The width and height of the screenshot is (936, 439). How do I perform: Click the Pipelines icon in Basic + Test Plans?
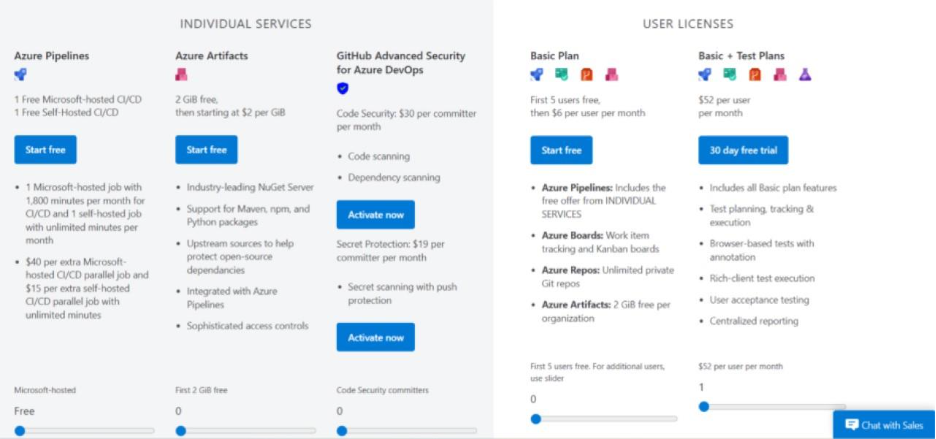click(705, 75)
